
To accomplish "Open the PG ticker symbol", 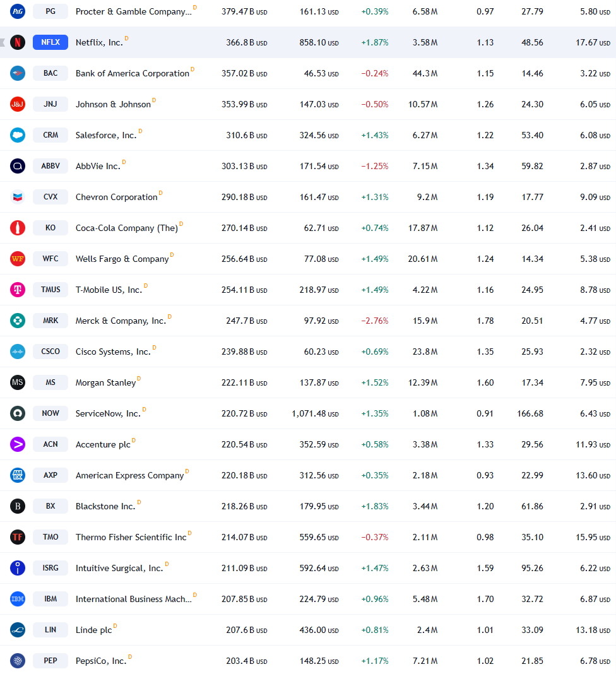I will pyautogui.click(x=50, y=11).
